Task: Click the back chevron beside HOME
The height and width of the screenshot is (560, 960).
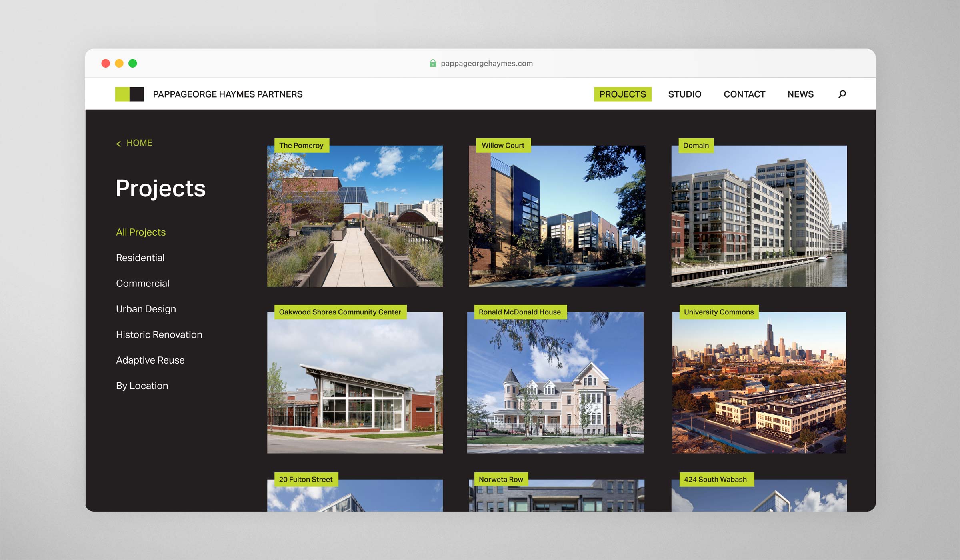Action: 118,144
